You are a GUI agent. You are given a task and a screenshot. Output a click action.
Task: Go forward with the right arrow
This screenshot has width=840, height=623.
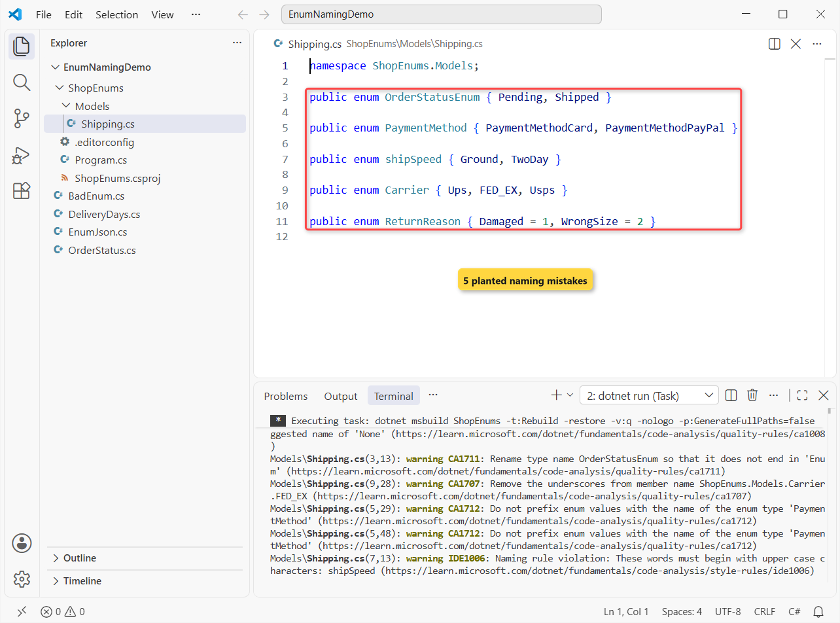point(264,14)
